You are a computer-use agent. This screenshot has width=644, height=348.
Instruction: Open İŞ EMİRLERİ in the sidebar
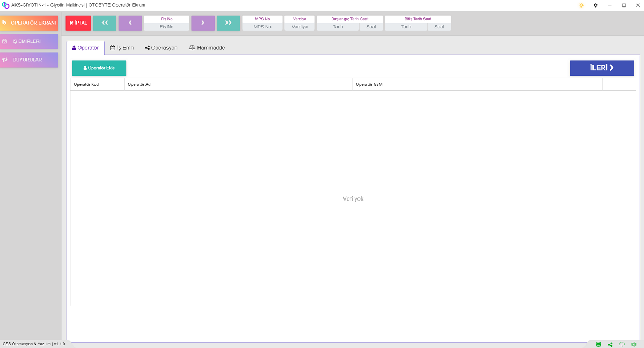click(30, 41)
